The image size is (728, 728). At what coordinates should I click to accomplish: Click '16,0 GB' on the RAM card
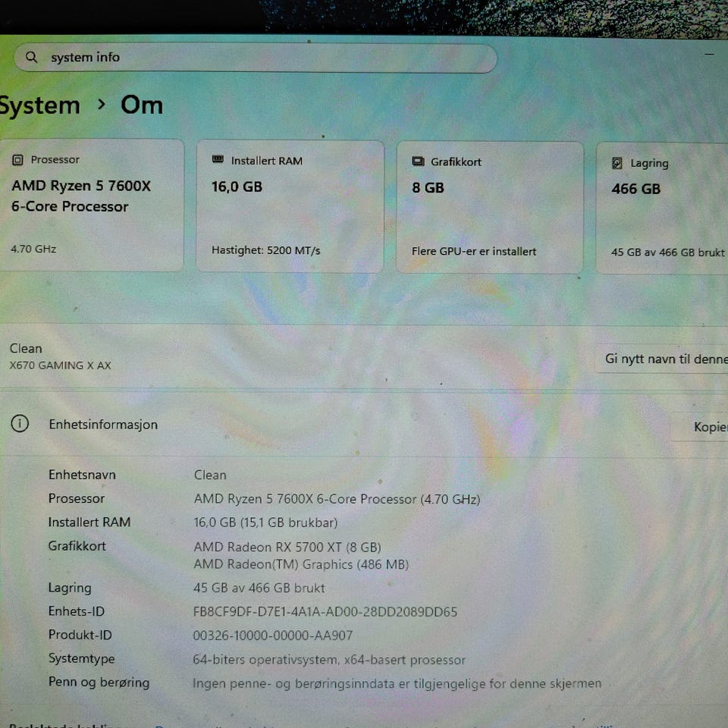[x=237, y=187]
